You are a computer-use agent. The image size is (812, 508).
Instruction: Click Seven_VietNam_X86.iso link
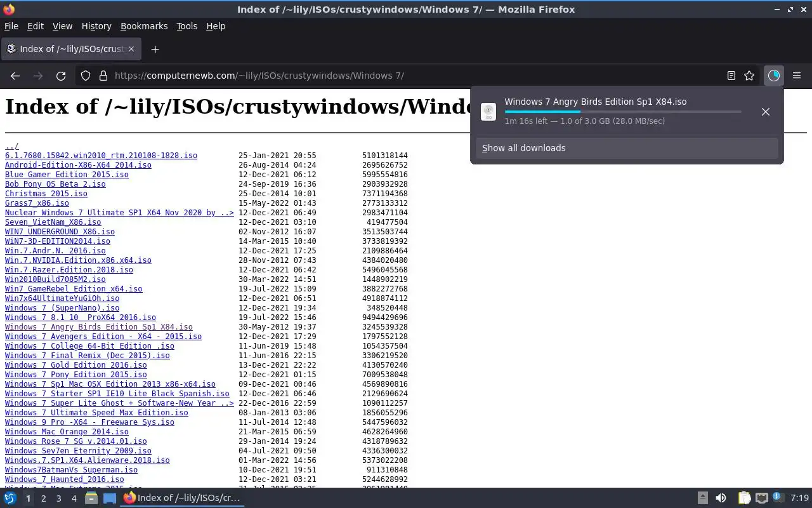pyautogui.click(x=53, y=222)
